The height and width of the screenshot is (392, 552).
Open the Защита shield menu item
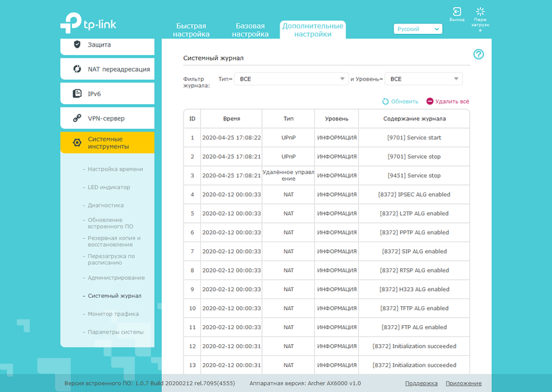pyautogui.click(x=107, y=46)
